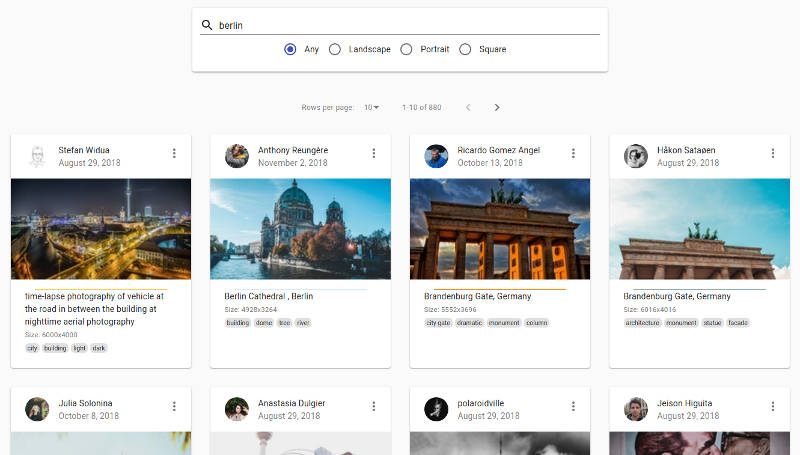Viewport: 800px width, 455px height.
Task: Click the 'October 13, 2018' date
Action: point(490,163)
